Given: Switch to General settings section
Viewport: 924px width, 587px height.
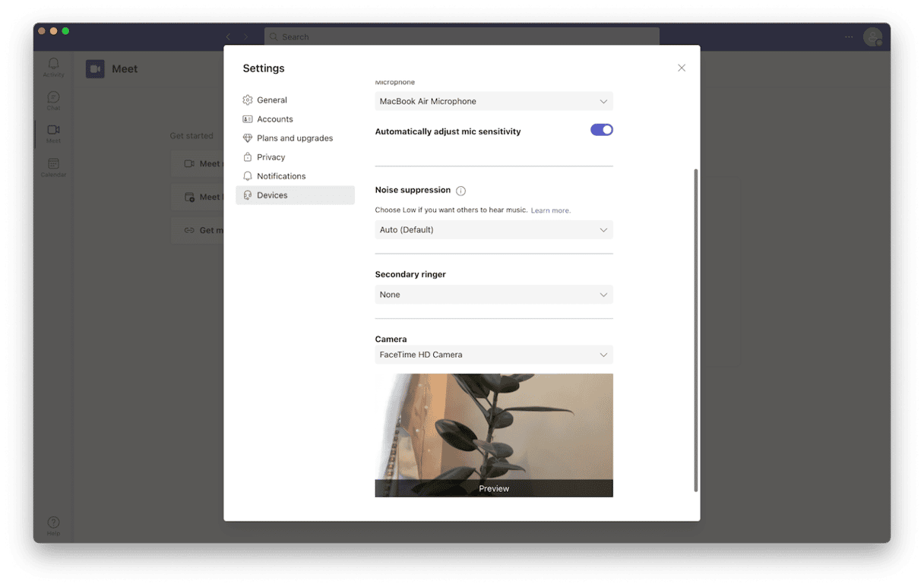Looking at the screenshot, I should pyautogui.click(x=272, y=100).
